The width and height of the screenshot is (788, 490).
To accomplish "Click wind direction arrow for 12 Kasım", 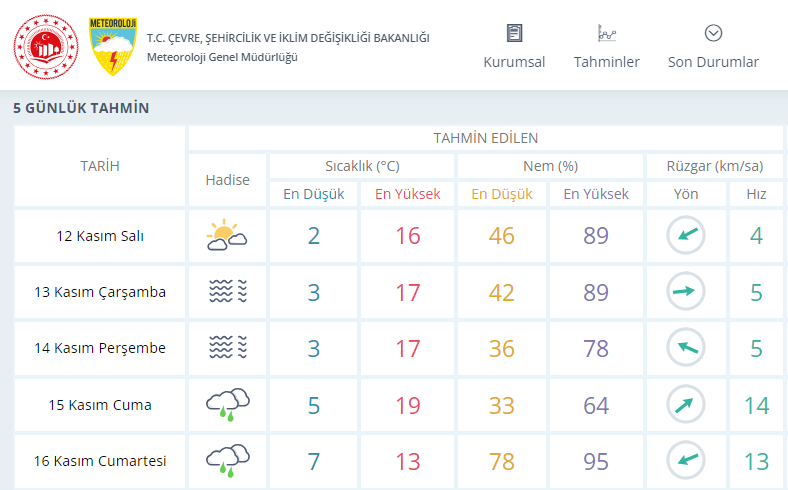I will point(686,235).
